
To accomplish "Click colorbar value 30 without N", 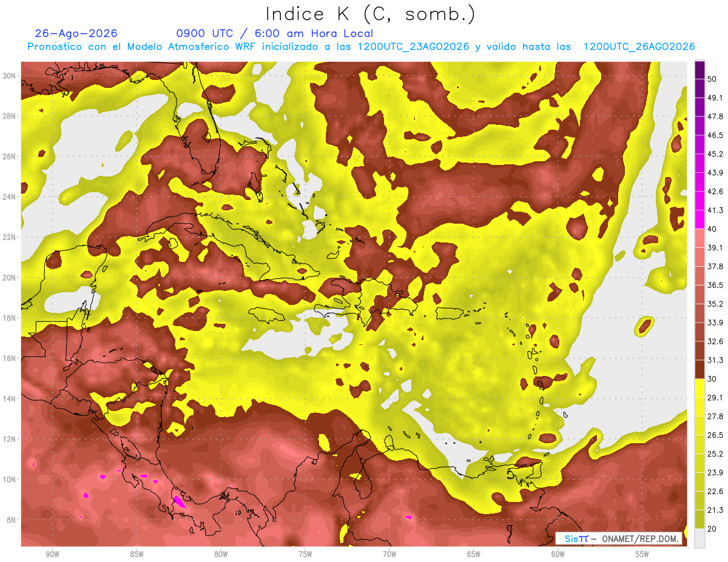I will pos(712,379).
